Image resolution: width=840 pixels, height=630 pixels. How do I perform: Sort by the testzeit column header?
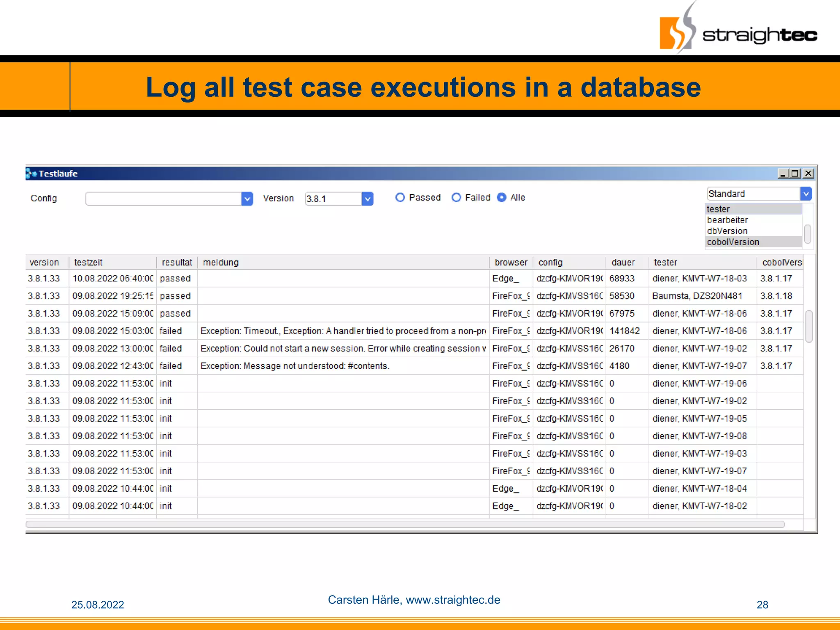click(x=112, y=262)
